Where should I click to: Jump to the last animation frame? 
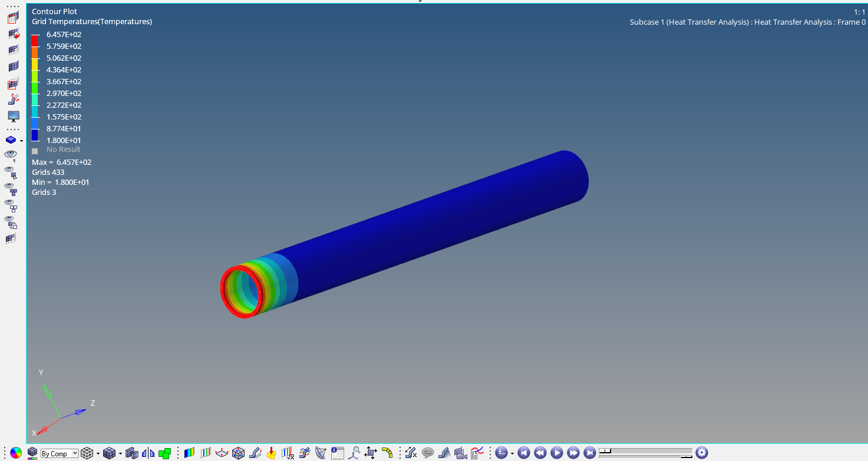click(589, 453)
